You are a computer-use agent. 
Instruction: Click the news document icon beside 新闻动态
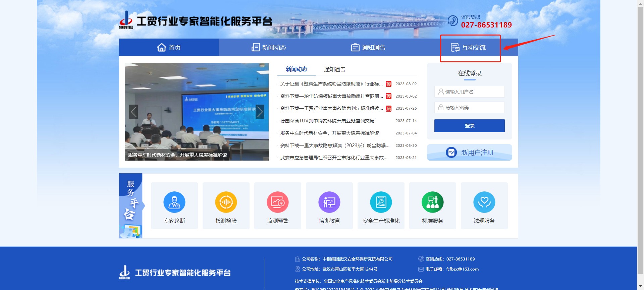[x=256, y=47]
